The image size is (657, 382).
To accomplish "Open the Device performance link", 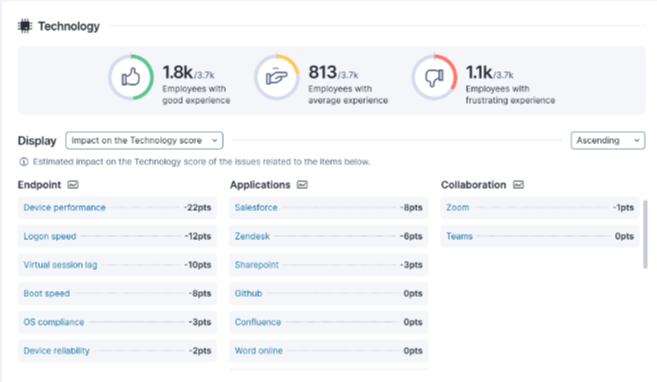I will 65,208.
